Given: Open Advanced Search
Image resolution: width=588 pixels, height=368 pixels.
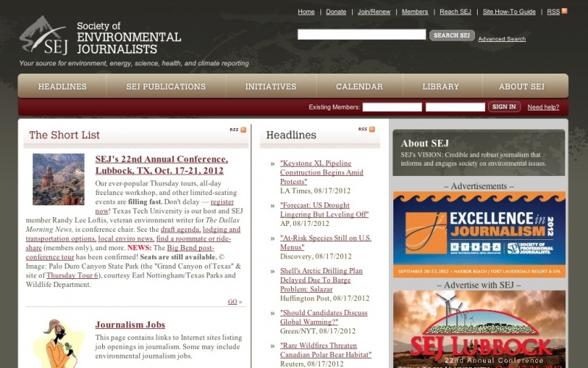Looking at the screenshot, I should [x=502, y=39].
